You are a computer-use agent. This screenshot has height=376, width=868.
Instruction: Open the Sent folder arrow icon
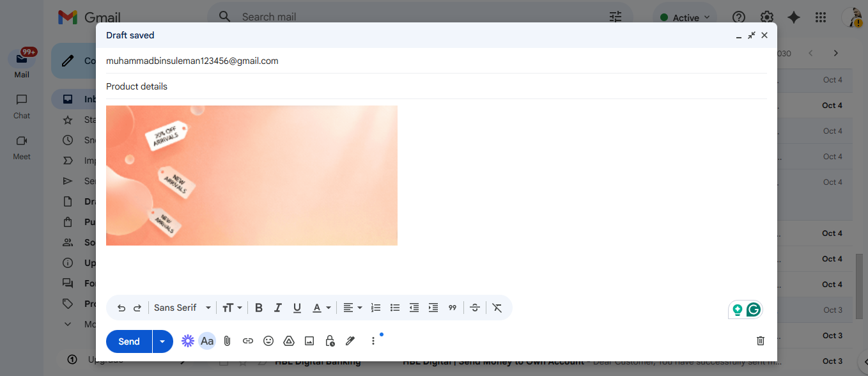(68, 181)
